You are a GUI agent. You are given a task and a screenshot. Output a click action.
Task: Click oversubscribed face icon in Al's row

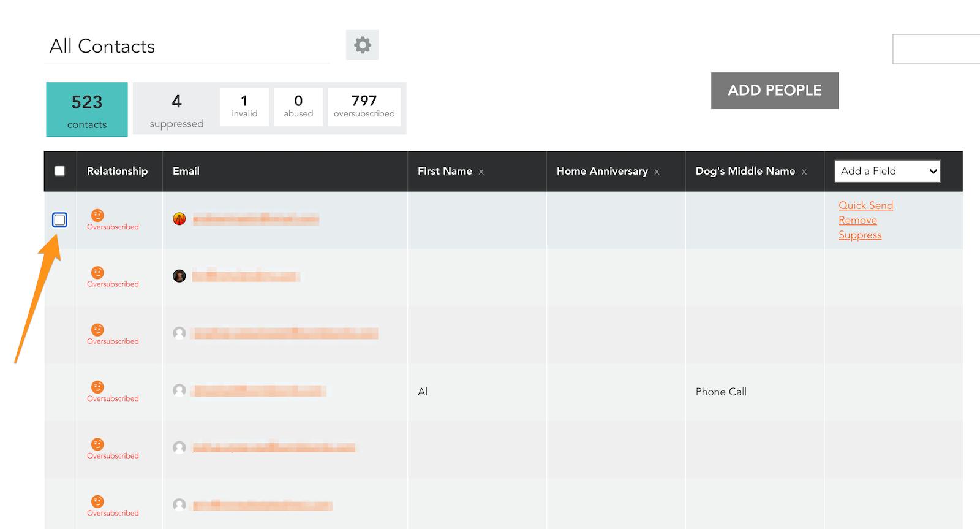pyautogui.click(x=97, y=387)
